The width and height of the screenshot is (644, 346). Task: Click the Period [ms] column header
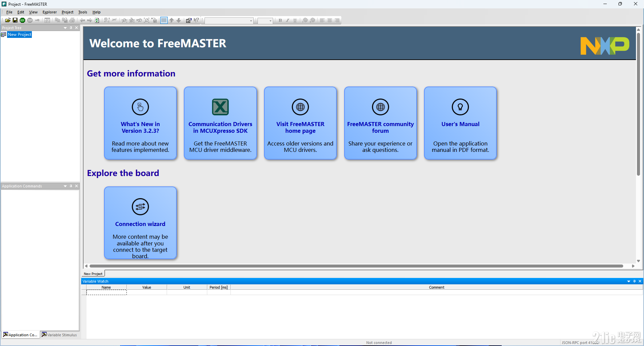click(219, 287)
